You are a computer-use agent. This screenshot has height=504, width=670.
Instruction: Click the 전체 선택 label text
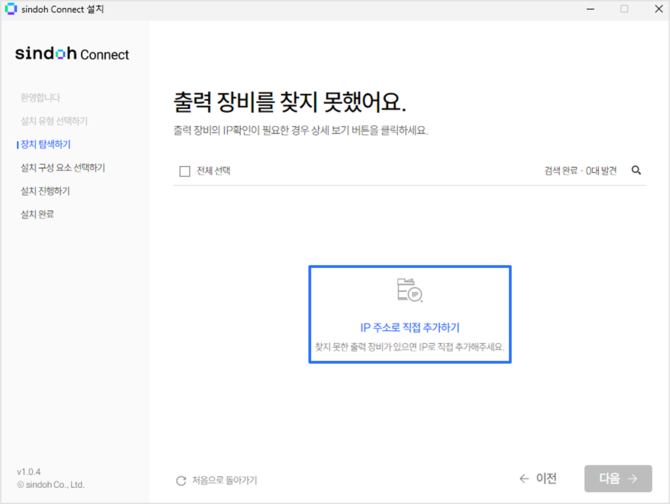click(x=213, y=171)
